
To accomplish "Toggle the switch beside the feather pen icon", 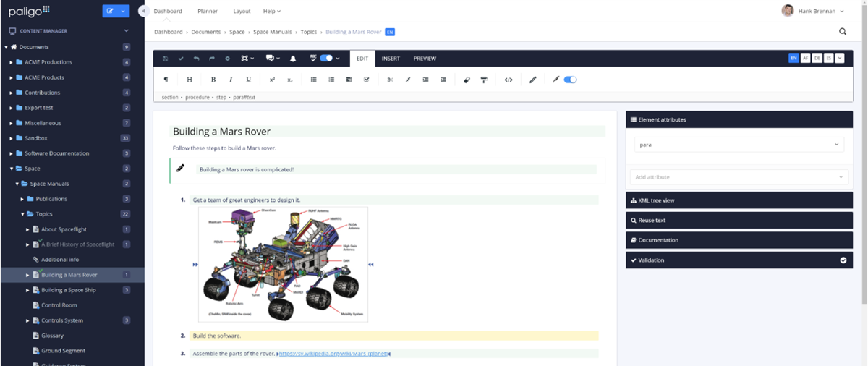I will coord(570,80).
